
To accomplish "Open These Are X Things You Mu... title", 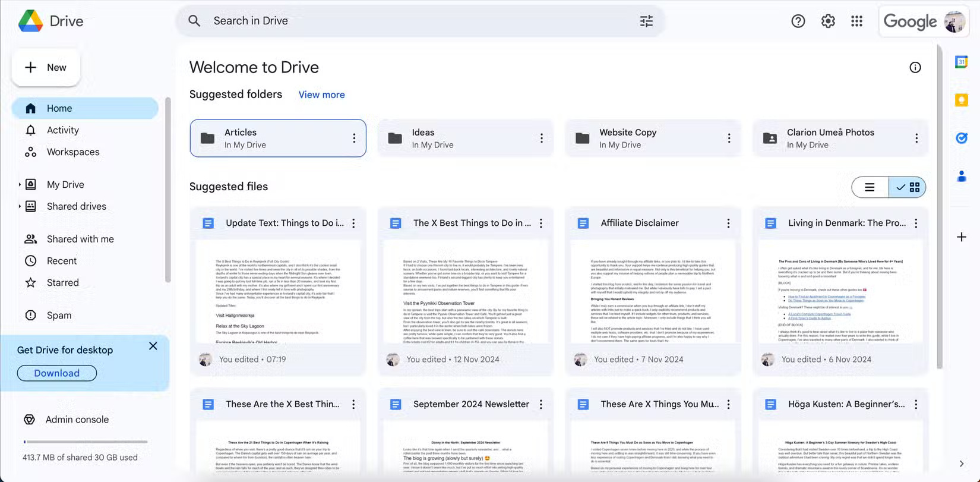I will click(659, 404).
